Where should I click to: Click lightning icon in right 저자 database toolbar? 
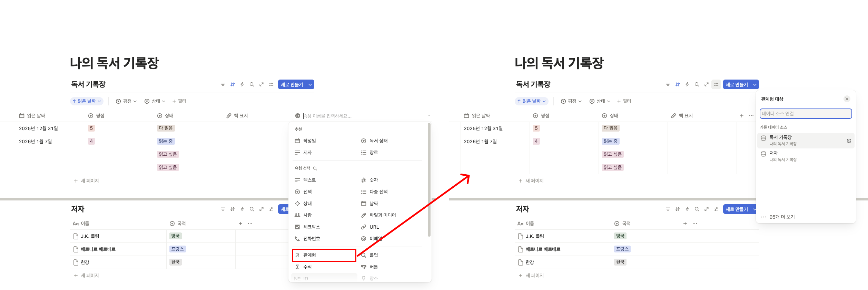coord(687,209)
